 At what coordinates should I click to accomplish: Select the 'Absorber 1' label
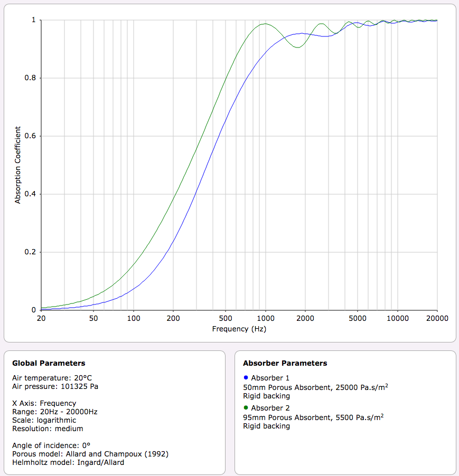tap(270, 378)
